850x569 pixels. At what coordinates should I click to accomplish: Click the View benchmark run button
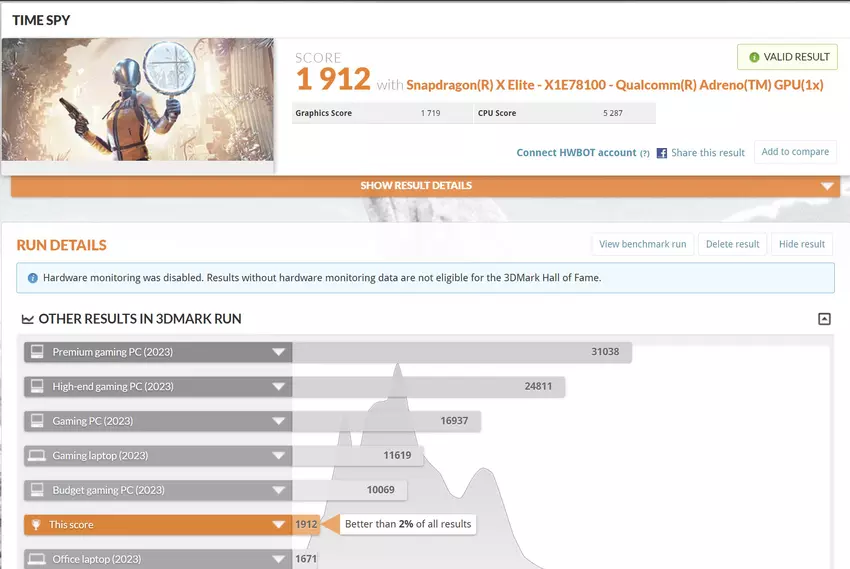[642, 244]
